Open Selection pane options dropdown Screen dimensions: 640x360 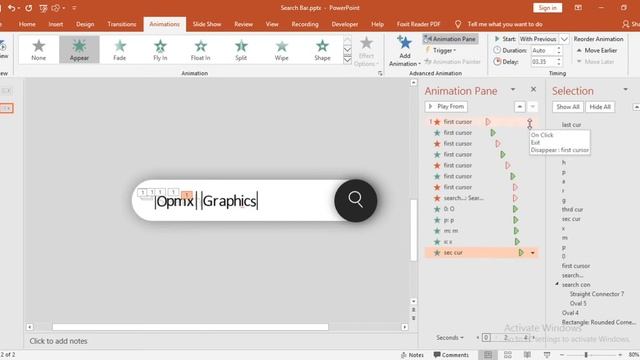tap(625, 89)
